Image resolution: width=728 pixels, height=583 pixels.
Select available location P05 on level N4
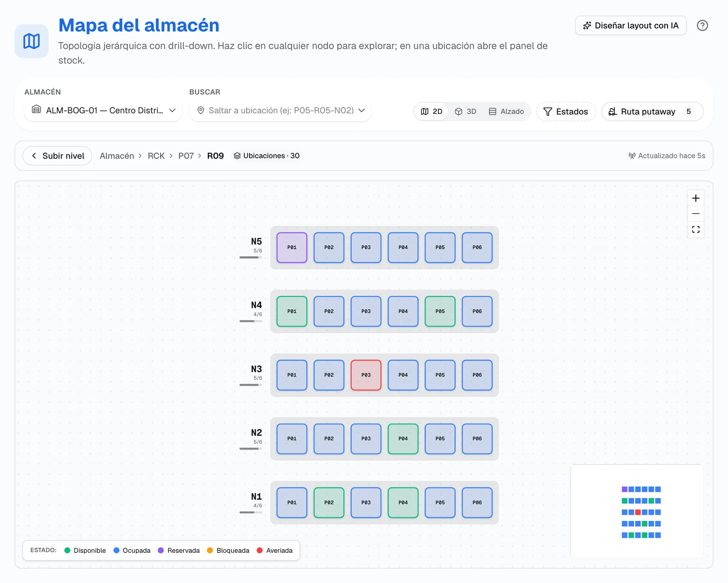click(440, 311)
